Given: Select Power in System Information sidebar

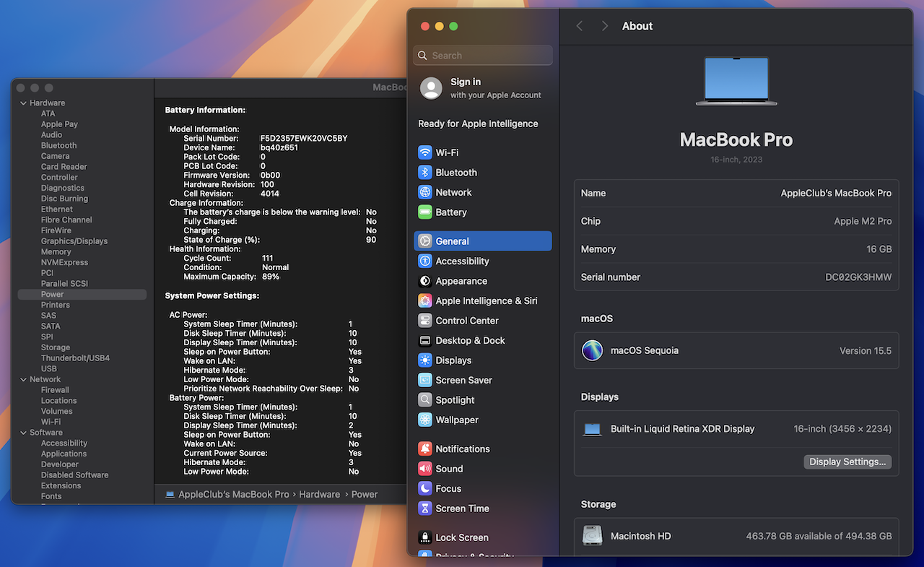Looking at the screenshot, I should tap(82, 295).
